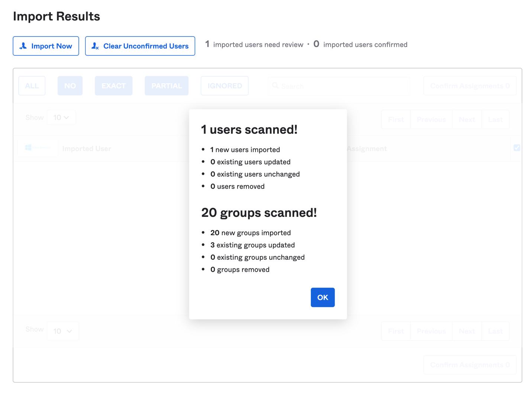The image size is (532, 400).
Task: Jump to the Last page using bottom pagination
Action: tap(495, 331)
